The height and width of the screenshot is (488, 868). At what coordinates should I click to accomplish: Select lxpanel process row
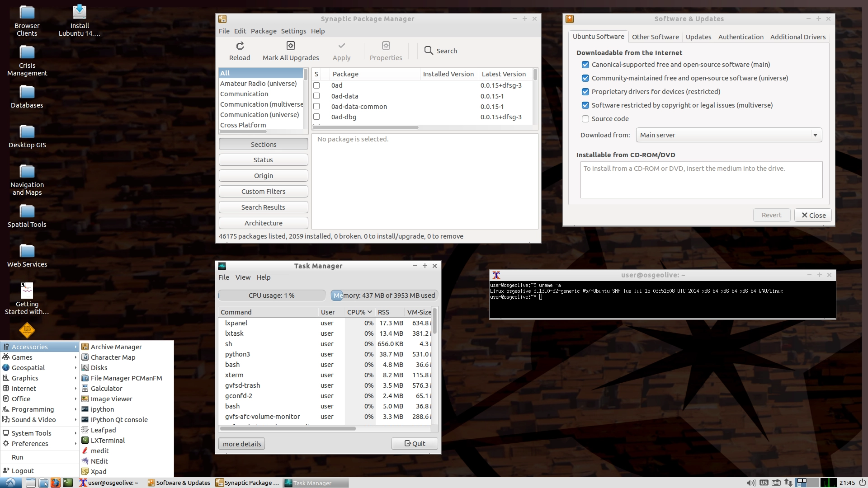[325, 323]
